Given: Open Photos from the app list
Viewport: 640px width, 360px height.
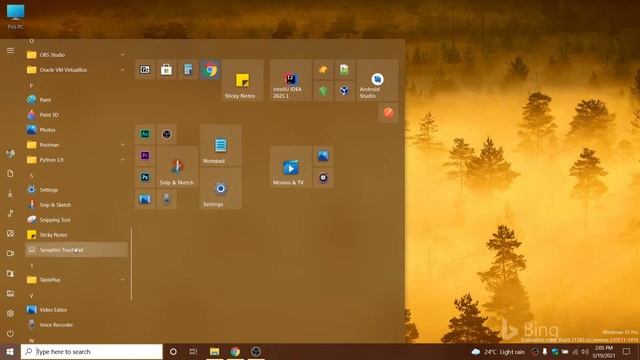Looking at the screenshot, I should pos(76,130).
